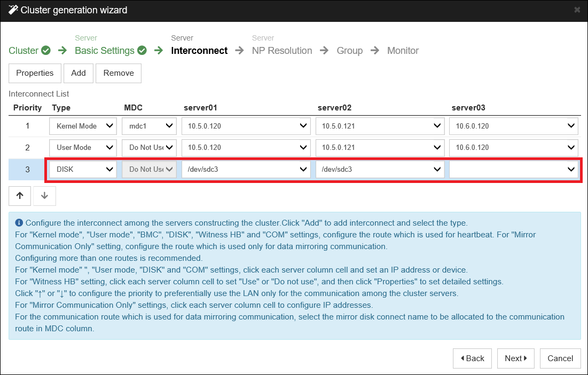Click the green checkmark beside Cluster
This screenshot has width=588, height=375.
tap(46, 51)
